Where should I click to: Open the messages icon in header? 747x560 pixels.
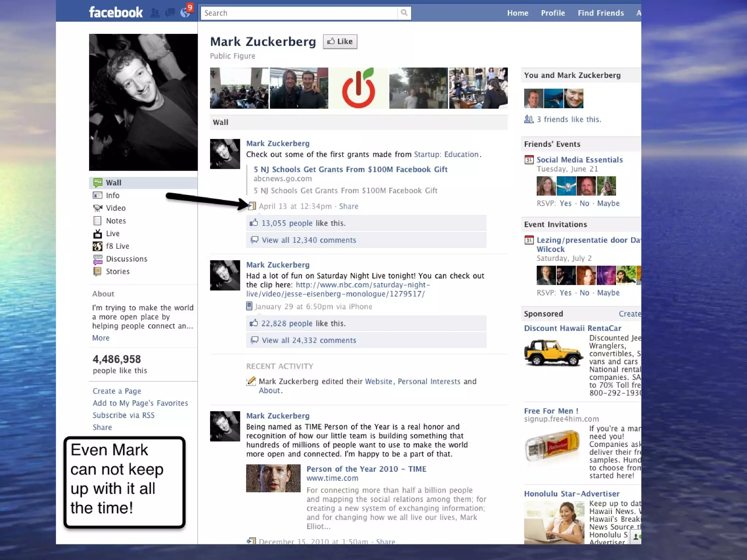coord(170,13)
